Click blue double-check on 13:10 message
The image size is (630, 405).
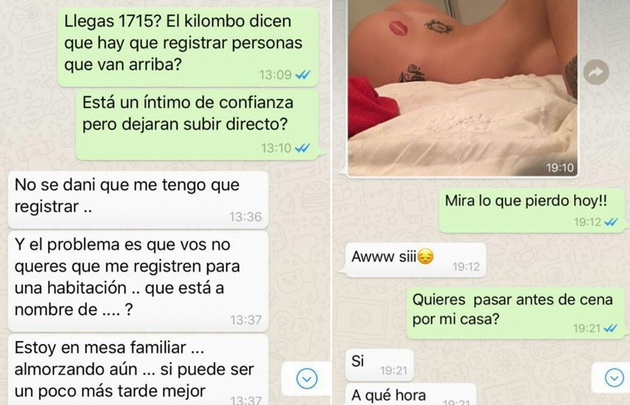302,148
